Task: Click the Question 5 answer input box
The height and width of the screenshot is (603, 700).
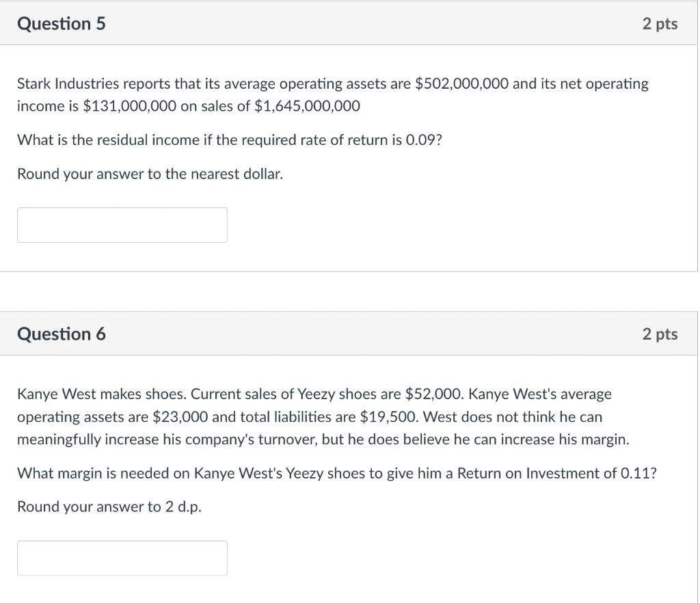Action: coord(122,225)
